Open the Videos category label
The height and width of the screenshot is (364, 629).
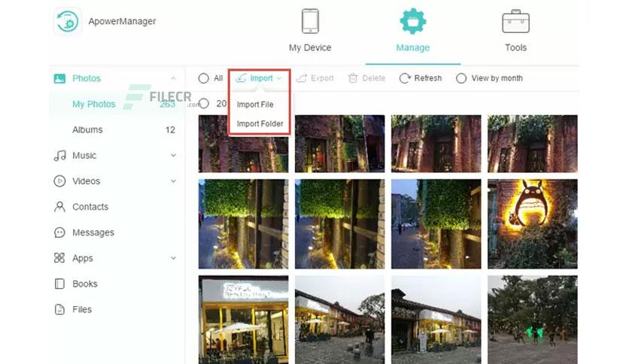point(87,181)
